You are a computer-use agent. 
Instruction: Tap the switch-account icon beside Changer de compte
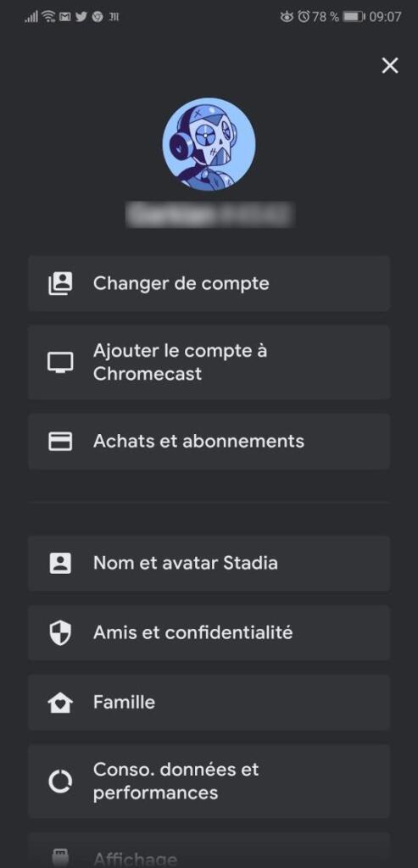60,283
